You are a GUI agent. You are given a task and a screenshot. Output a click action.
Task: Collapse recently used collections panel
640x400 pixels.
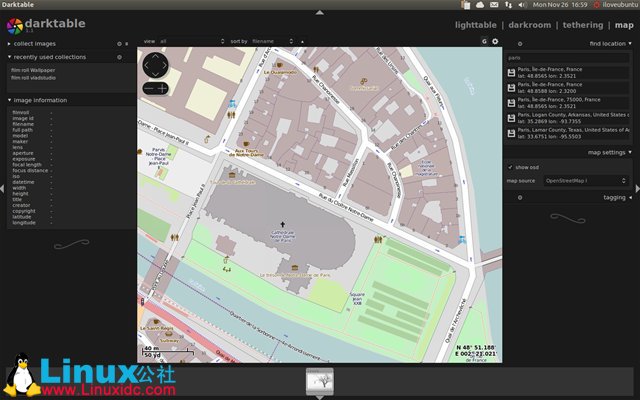pos(9,57)
